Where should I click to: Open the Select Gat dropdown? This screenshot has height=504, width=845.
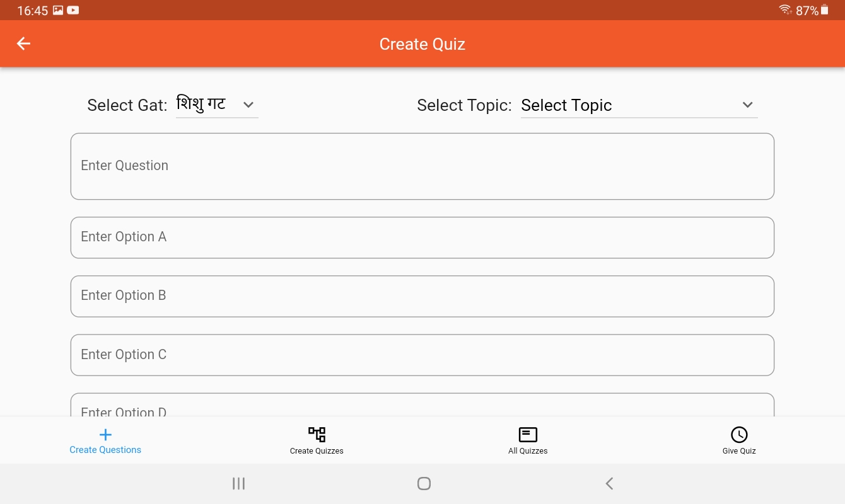pyautogui.click(x=216, y=105)
